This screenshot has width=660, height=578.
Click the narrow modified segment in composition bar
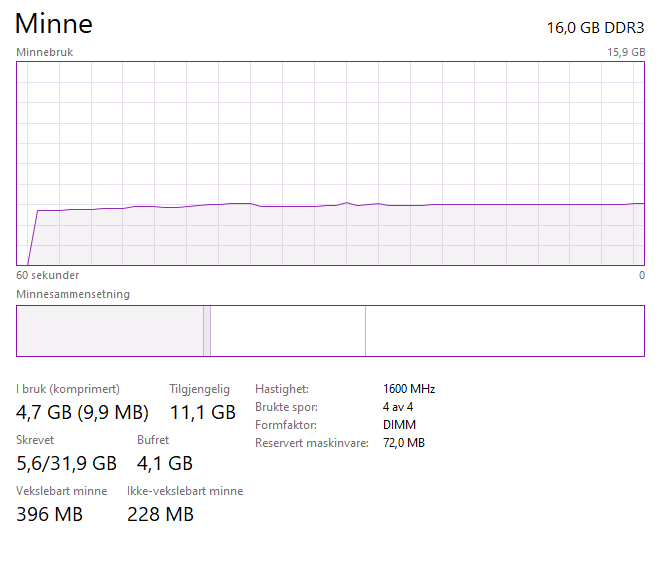click(207, 331)
